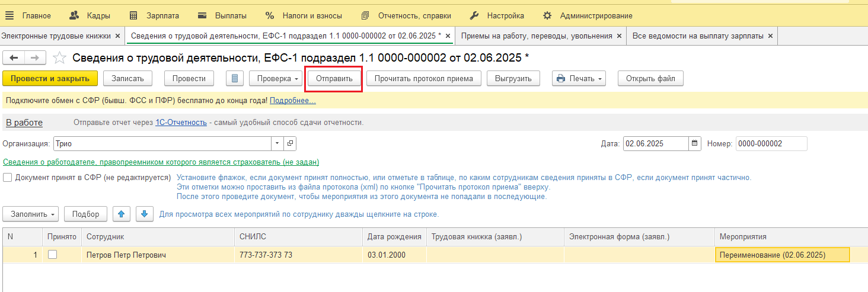This screenshot has width=868, height=292.
Task: Go forward with the right arrow button
Action: [35, 57]
